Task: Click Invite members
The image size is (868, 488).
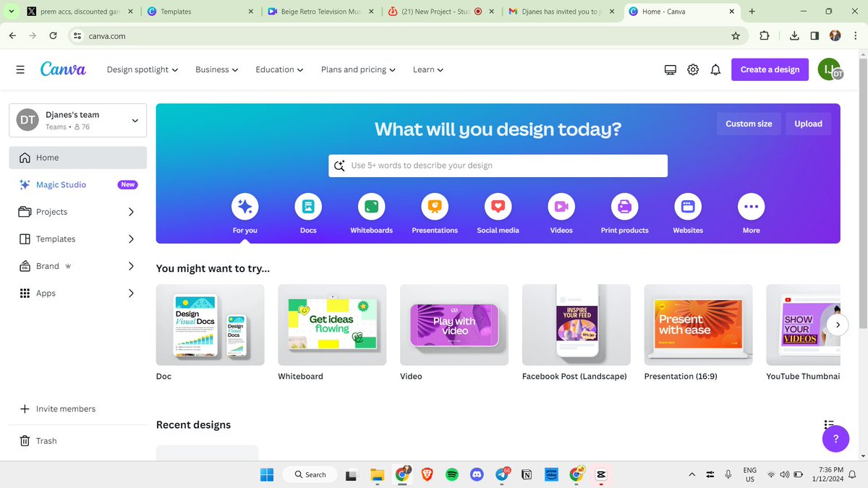Action: [78, 408]
